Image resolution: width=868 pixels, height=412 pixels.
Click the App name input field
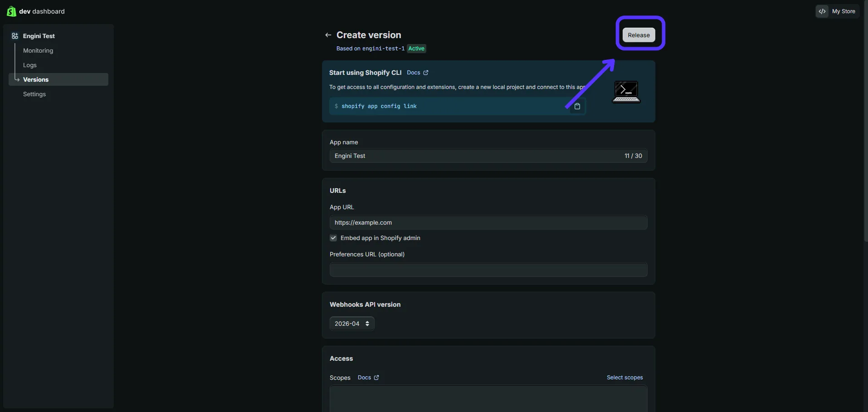pyautogui.click(x=488, y=156)
